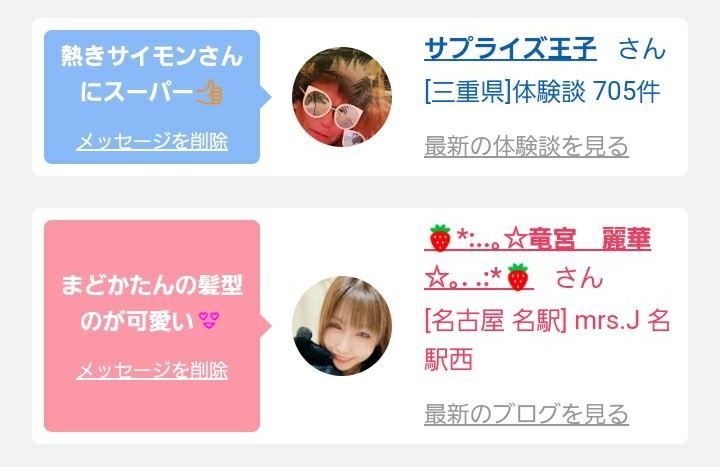Delete message in blue bubble
Image resolution: width=720 pixels, height=467 pixels.
pos(152,141)
